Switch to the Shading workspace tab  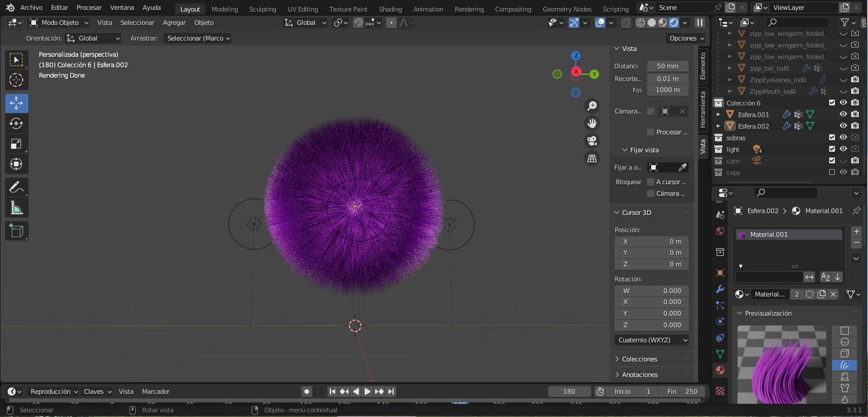coord(390,9)
